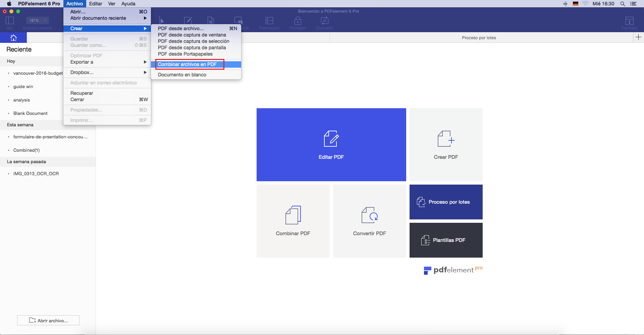This screenshot has width=644, height=335.
Task: Click the Convertir toolbar icon
Action: (324, 21)
